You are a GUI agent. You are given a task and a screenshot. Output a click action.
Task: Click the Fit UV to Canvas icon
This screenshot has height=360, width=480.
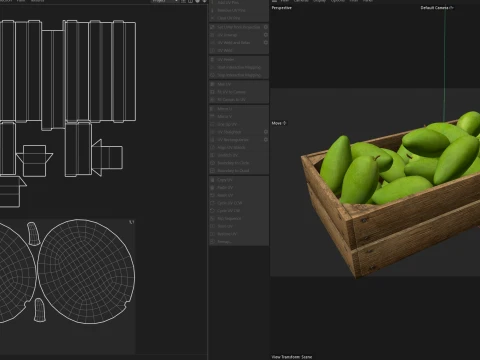coord(213,92)
